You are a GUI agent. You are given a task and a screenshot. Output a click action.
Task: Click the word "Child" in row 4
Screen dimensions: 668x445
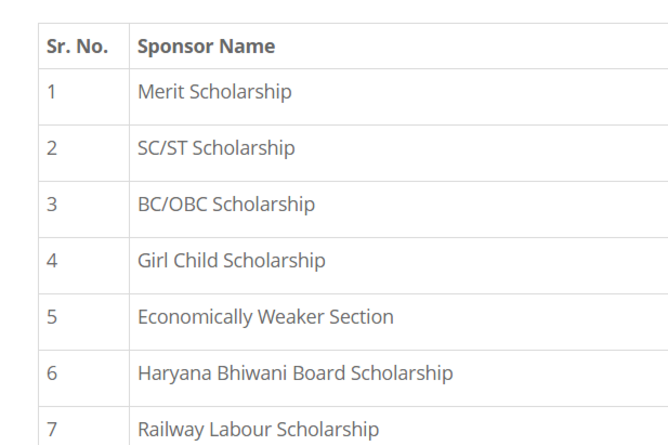pyautogui.click(x=198, y=260)
